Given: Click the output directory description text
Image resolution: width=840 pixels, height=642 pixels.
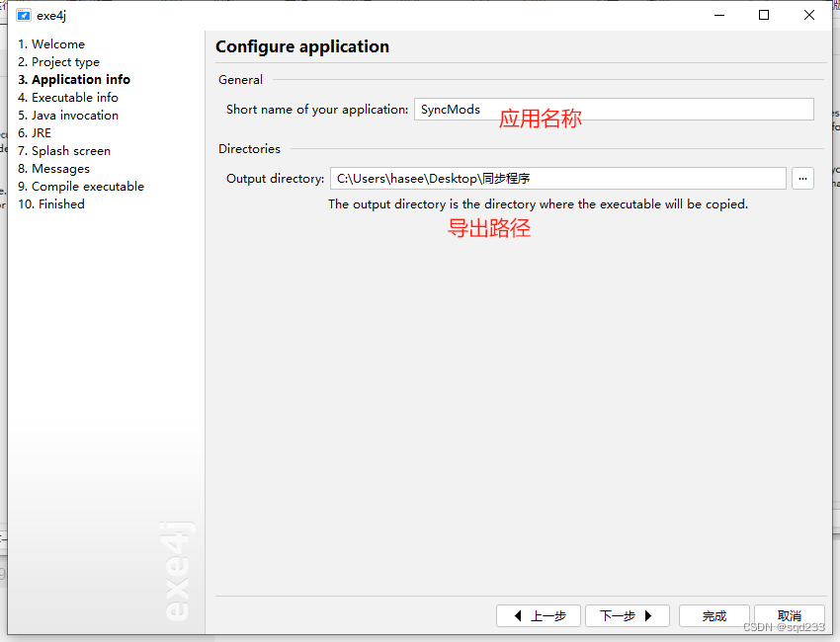Looking at the screenshot, I should click(x=538, y=204).
